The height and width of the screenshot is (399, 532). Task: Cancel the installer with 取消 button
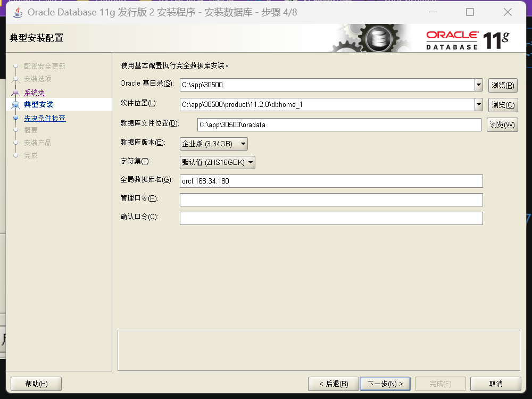pos(496,384)
